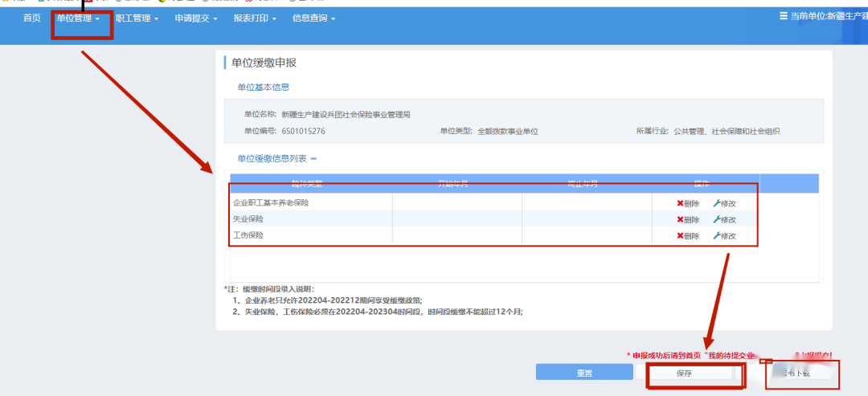Delete the 企业职工基本养老保险 row
868x396 pixels.
688,203
